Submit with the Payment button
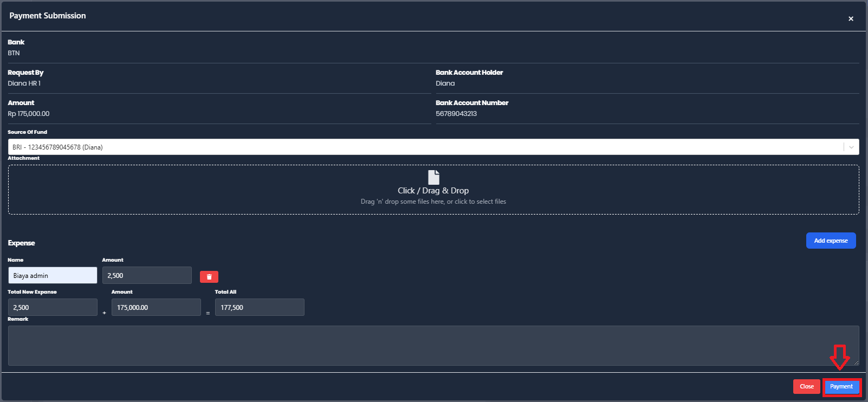 [x=841, y=386]
